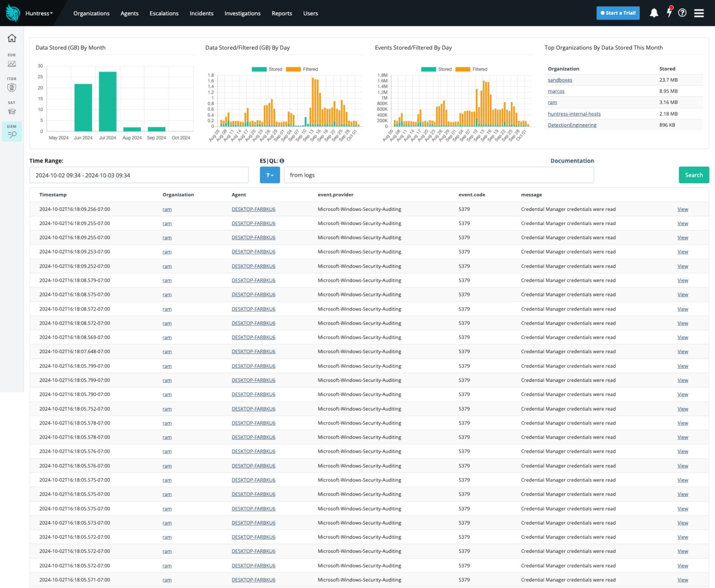Click ES|QL info circle icon
The width and height of the screenshot is (715, 588).
tap(282, 161)
